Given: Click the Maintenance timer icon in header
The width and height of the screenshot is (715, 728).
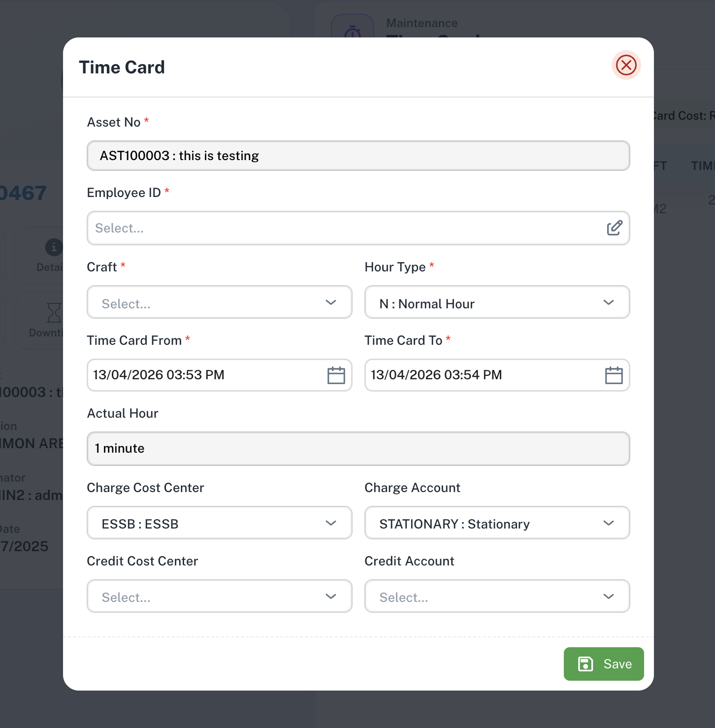Looking at the screenshot, I should (x=353, y=31).
